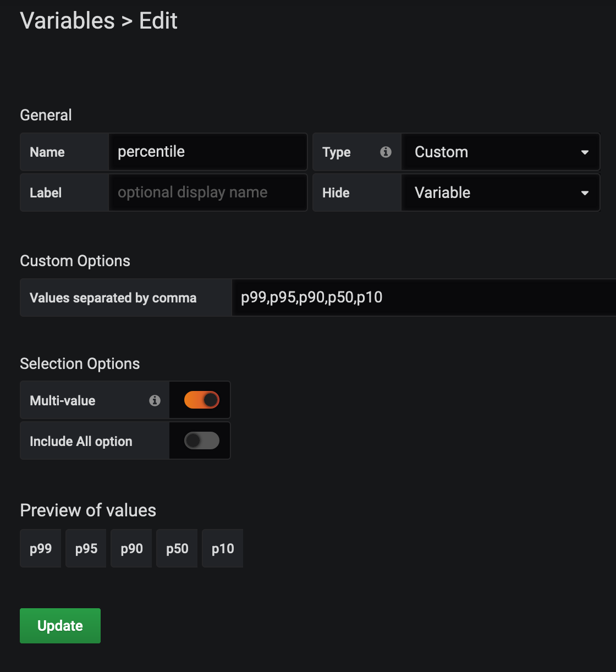The height and width of the screenshot is (672, 616).
Task: Enable the Include All option toggle
Action: pyautogui.click(x=200, y=440)
